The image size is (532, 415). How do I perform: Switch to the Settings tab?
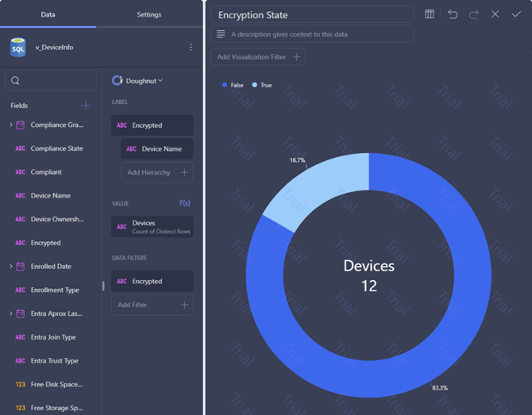pos(149,14)
